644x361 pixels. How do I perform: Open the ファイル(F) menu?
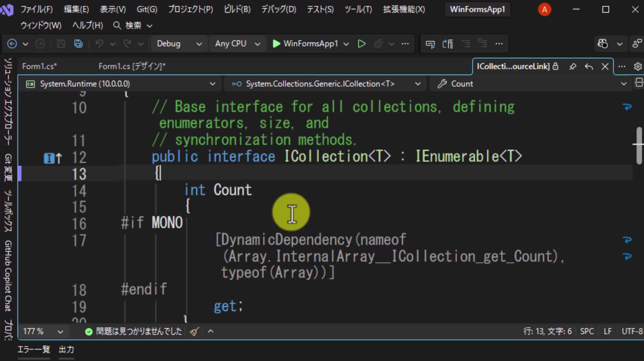37,9
